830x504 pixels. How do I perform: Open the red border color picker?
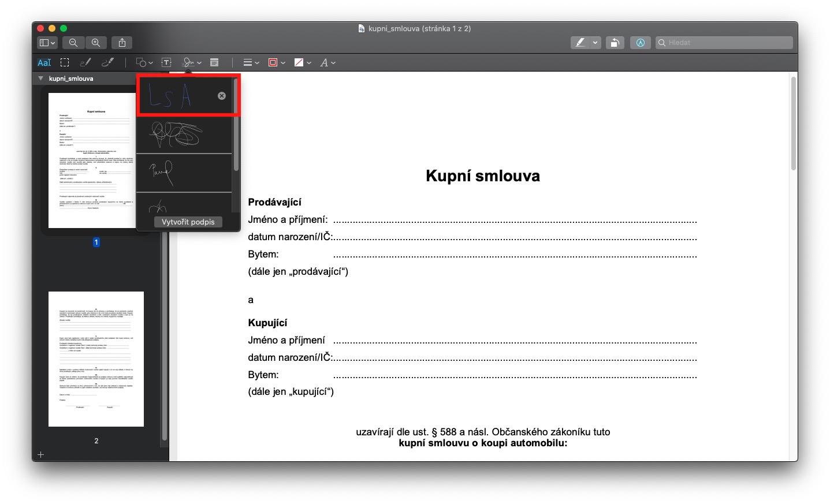pyautogui.click(x=277, y=62)
